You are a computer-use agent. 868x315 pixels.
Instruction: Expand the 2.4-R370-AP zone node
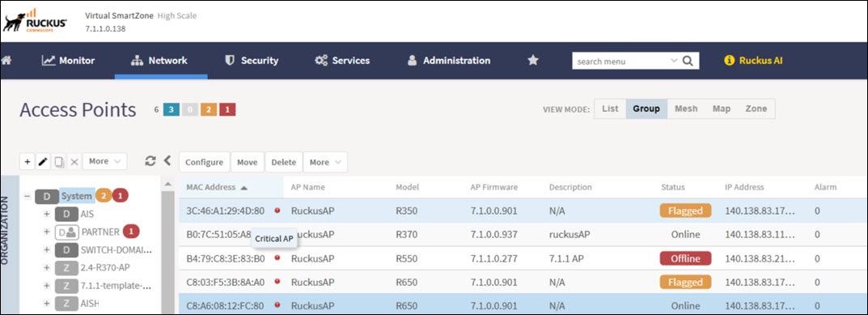pos(46,268)
